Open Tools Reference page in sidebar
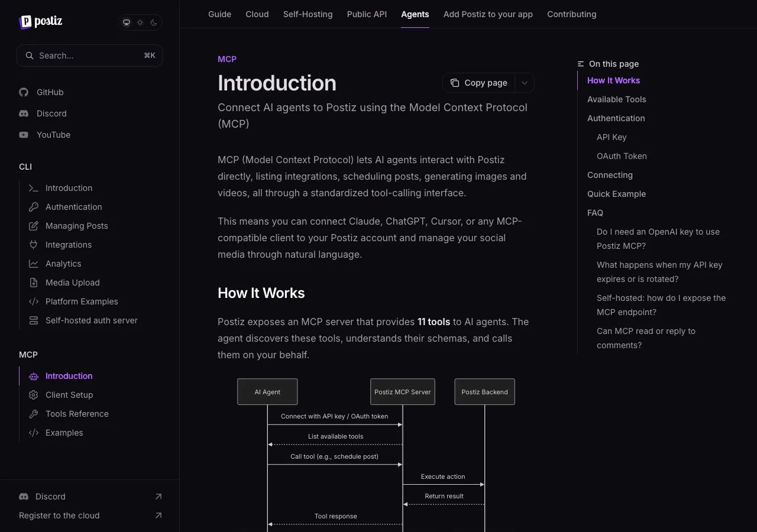The width and height of the screenshot is (757, 532). (77, 414)
